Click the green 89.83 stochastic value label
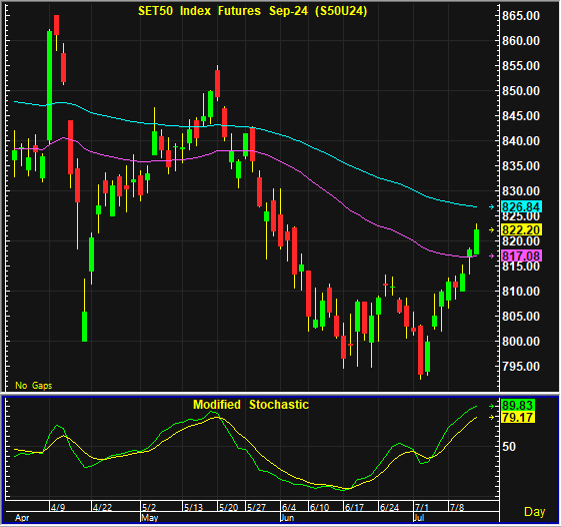Image resolution: width=561 pixels, height=527 pixels. (x=517, y=405)
